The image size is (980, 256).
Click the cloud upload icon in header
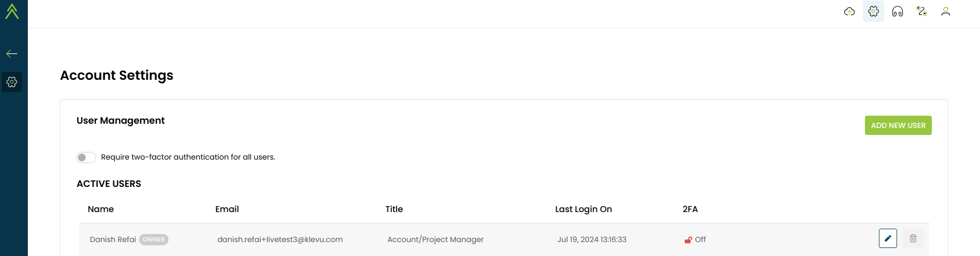point(849,11)
